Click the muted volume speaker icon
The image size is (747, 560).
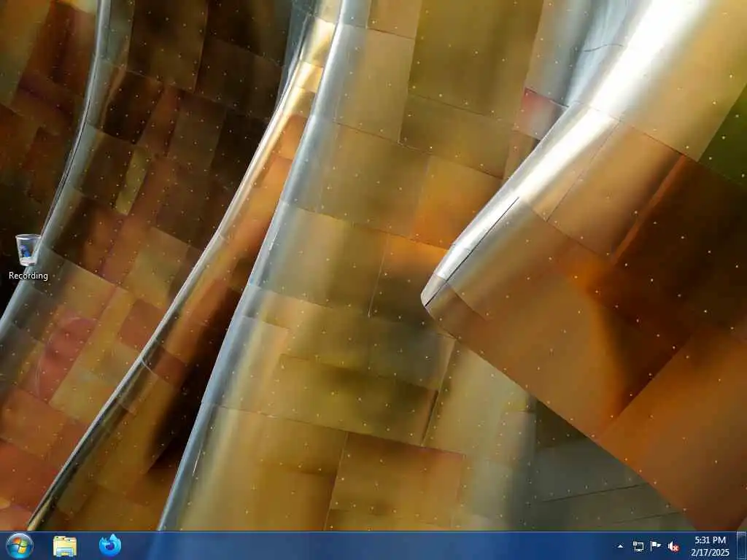click(673, 546)
